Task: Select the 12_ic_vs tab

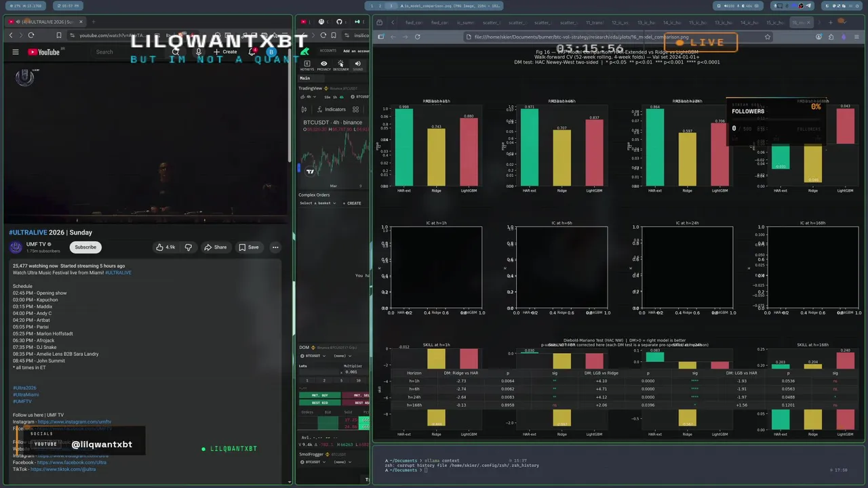Action: tap(620, 22)
